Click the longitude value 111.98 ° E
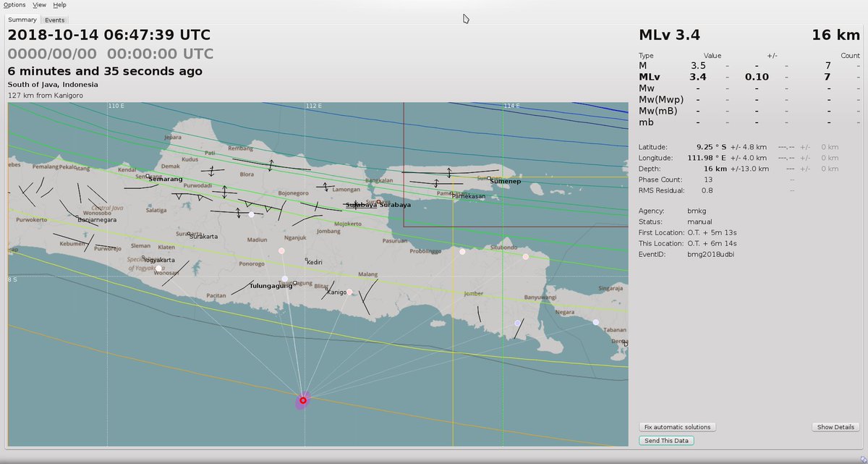The height and width of the screenshot is (464, 868). point(706,158)
